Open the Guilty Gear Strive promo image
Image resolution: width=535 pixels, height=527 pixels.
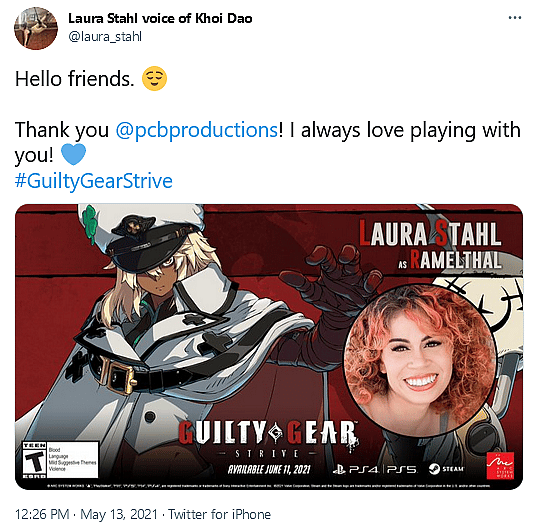(269, 347)
